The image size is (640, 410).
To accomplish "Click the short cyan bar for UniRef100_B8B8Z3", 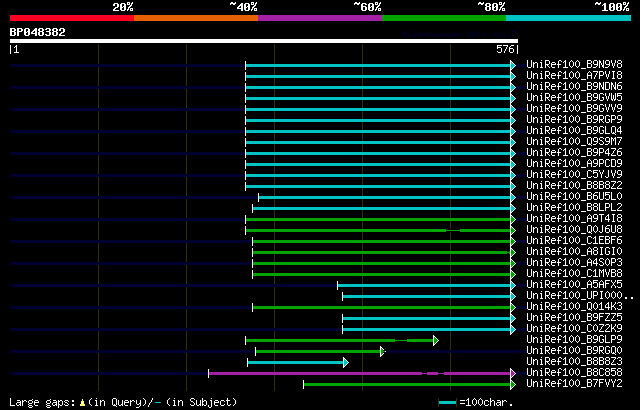I will [x=296, y=362].
